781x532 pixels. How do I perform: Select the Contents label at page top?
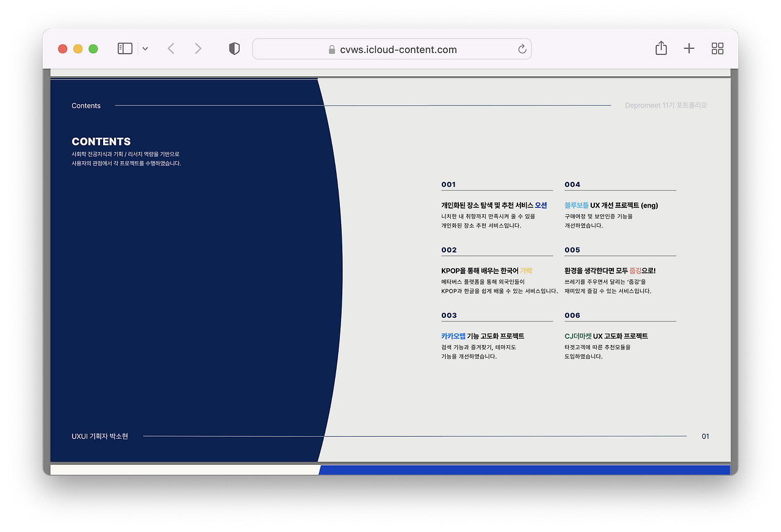(85, 106)
